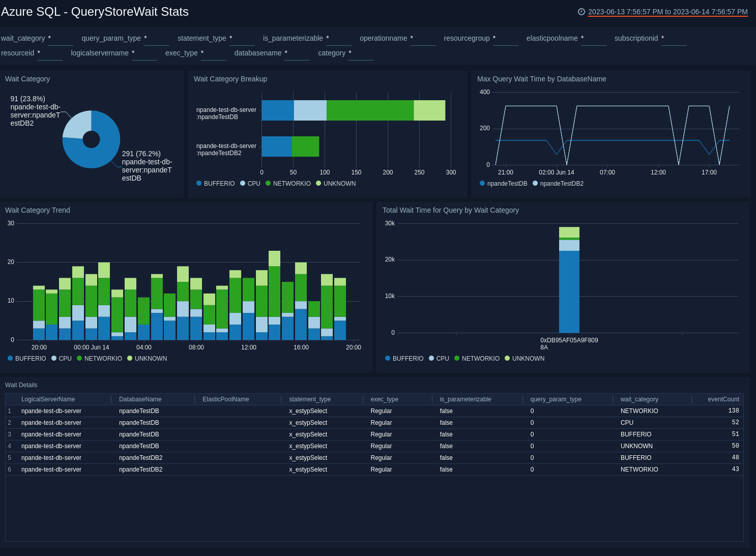Viewport: 756px width, 556px height.
Task: Sort table by statement_type column
Action: coord(310,399)
